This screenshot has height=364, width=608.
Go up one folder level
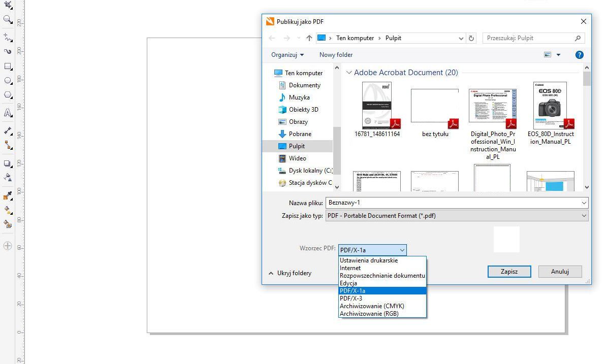click(309, 38)
